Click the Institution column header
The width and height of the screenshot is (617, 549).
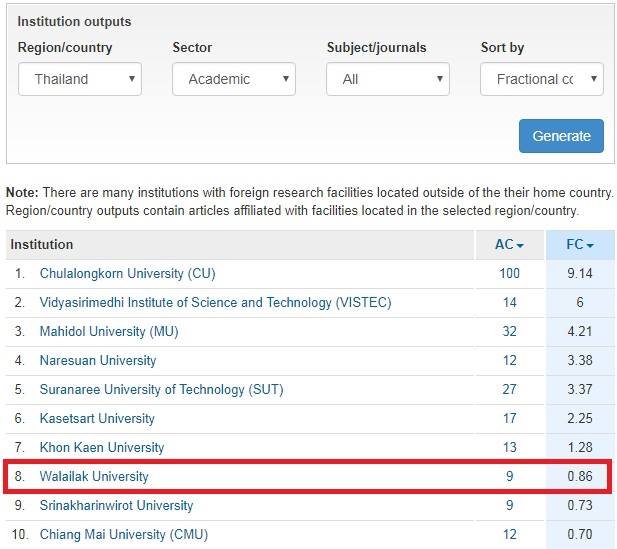point(42,245)
